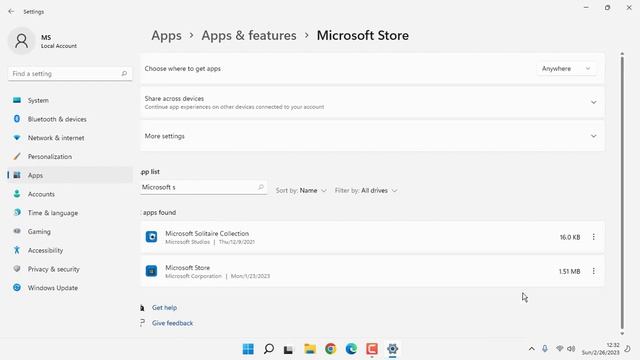The height and width of the screenshot is (360, 640).
Task: Select the Microsoft Solitaire Collection name text
Action: [x=207, y=233]
